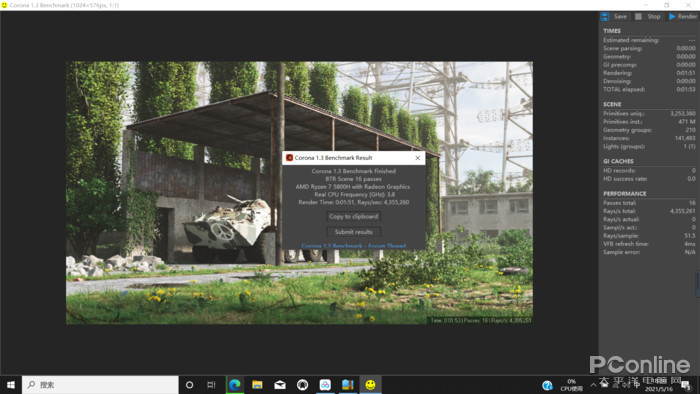Click the Render button label
Viewport: 700px width, 394px height.
pyautogui.click(x=687, y=17)
